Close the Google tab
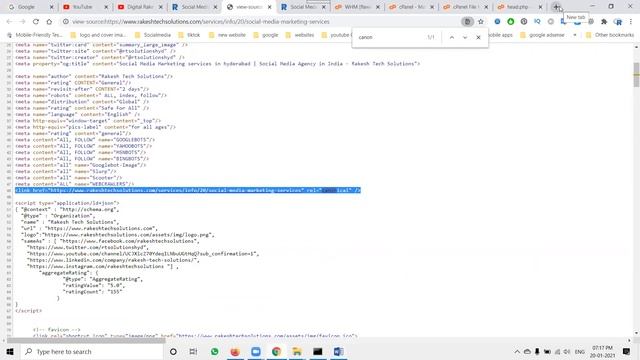Viewport: 640px width, 360px height. pos(51,7)
